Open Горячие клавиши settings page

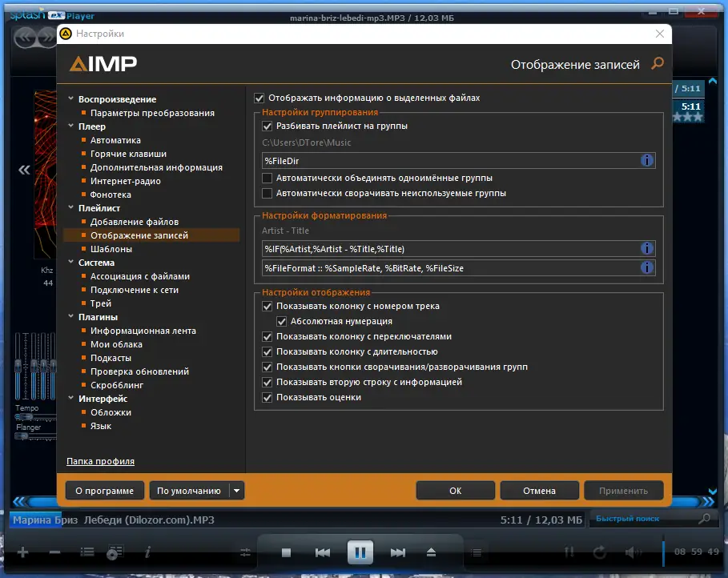[x=128, y=154]
